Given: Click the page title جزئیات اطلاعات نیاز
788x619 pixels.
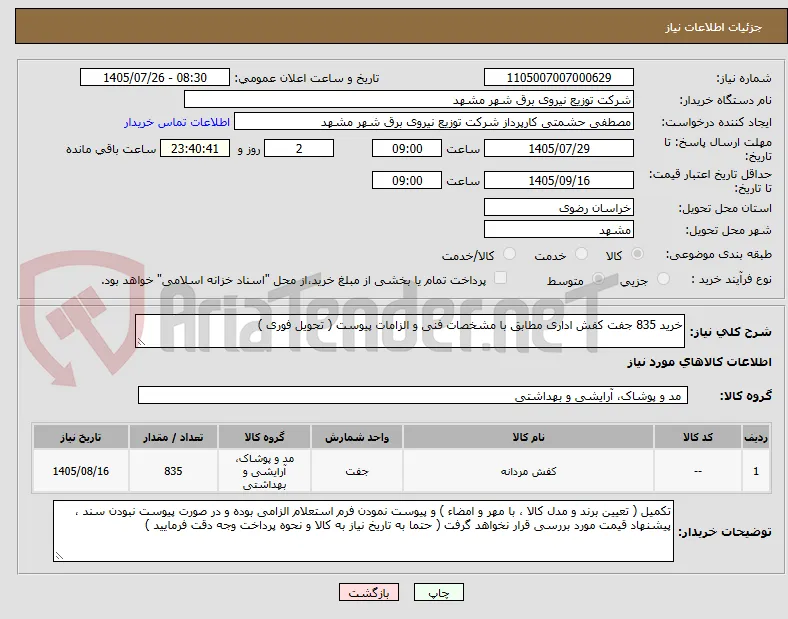Looking at the screenshot, I should [714, 27].
